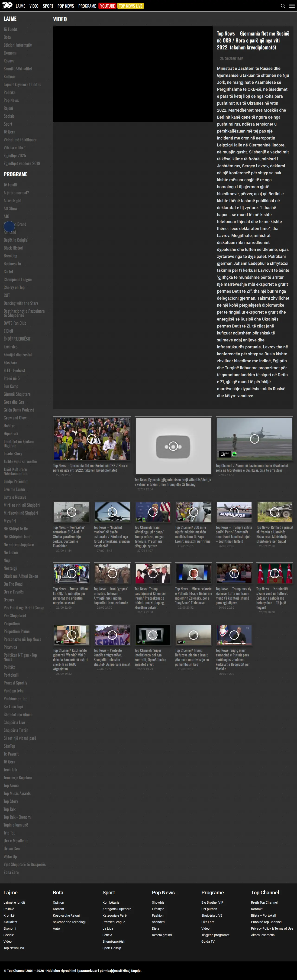Open the YOUTUBE red nav button
The height and width of the screenshot is (980, 297).
pyautogui.click(x=107, y=6)
